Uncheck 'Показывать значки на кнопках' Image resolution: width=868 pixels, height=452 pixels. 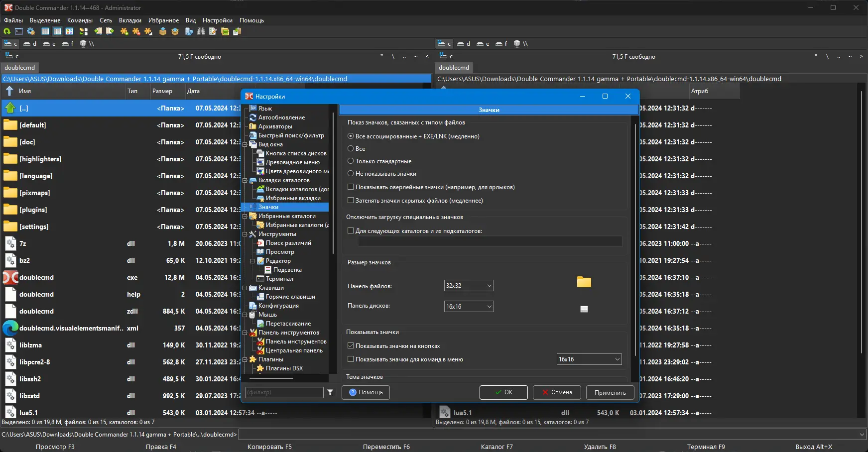pyautogui.click(x=351, y=346)
